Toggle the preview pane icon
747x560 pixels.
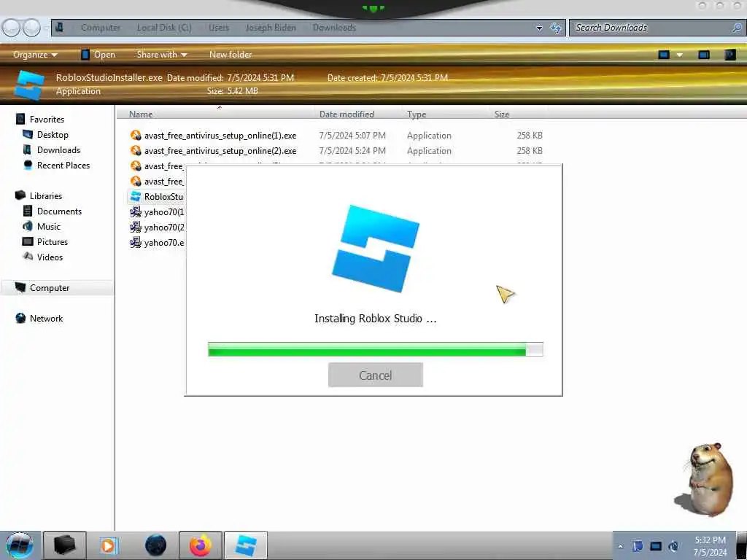(x=704, y=55)
